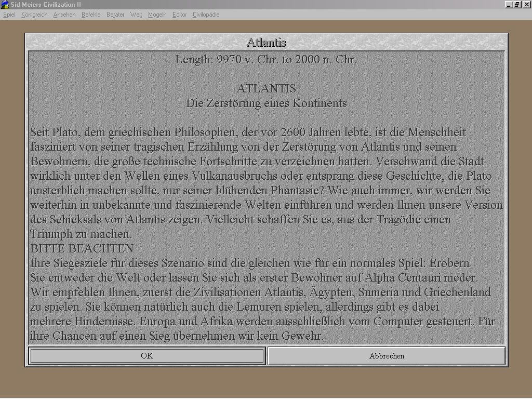Viewport: 532px width, 399px height.
Task: Open the Mogeln cheat menu
Action: (x=157, y=15)
